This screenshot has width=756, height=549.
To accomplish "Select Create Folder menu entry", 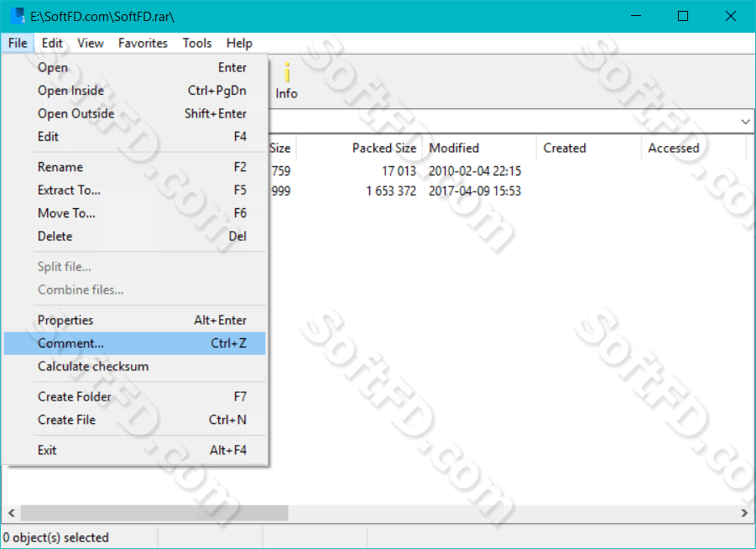I will tap(134, 396).
